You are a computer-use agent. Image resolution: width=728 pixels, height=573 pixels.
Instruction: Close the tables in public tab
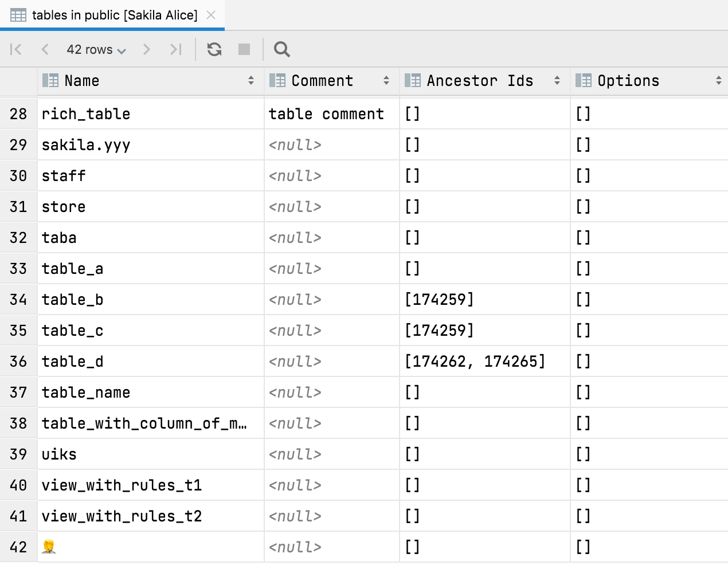[x=211, y=15]
